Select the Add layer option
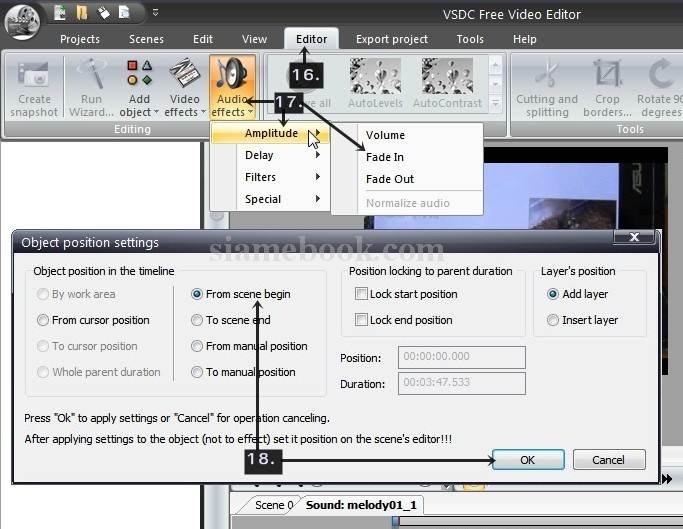The width and height of the screenshot is (683, 529). [x=553, y=294]
